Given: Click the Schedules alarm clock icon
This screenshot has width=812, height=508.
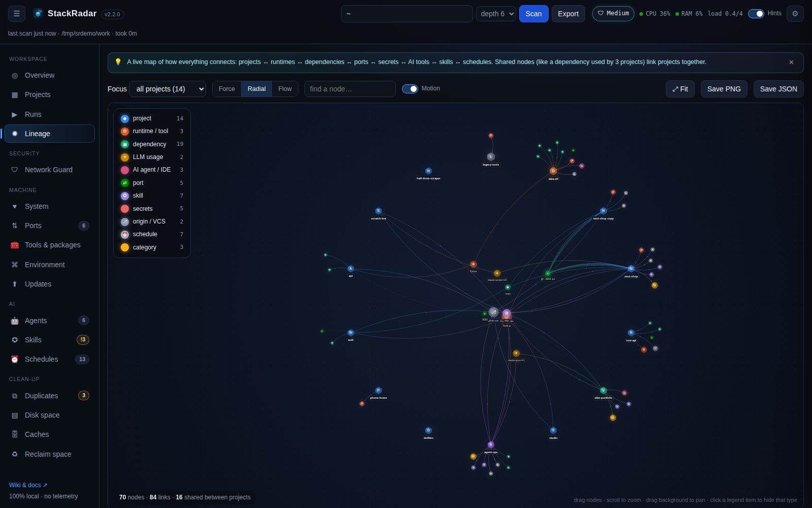Looking at the screenshot, I should (15, 359).
